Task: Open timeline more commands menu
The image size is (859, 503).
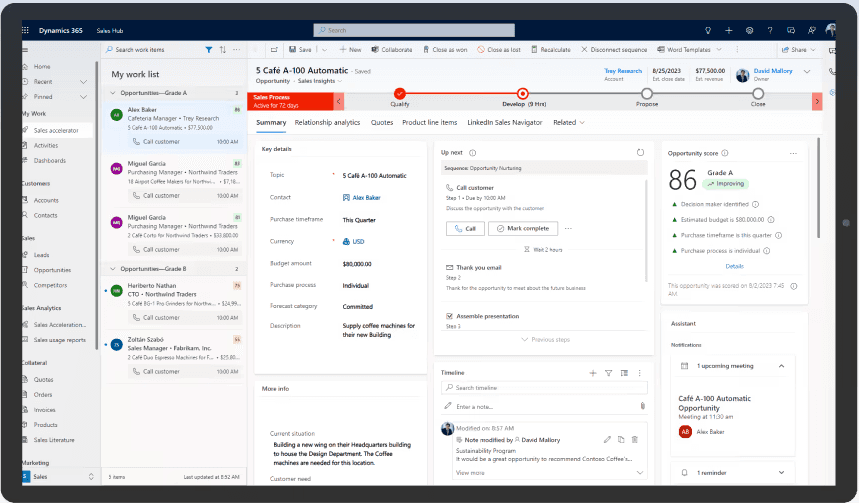Action: (x=639, y=373)
